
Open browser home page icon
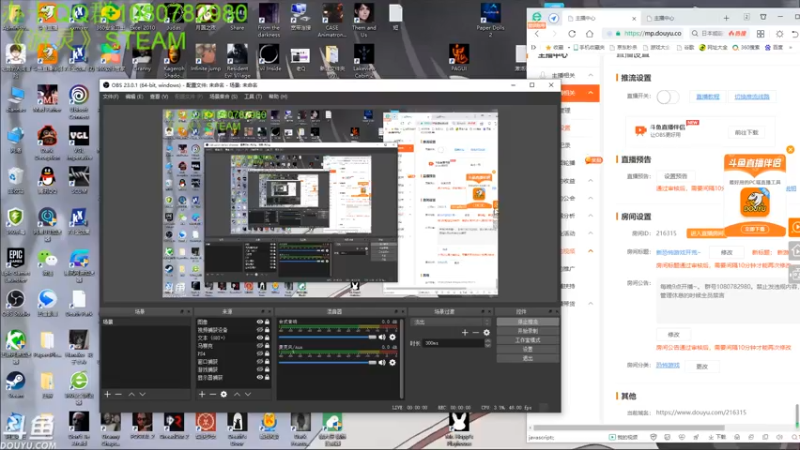[589, 34]
